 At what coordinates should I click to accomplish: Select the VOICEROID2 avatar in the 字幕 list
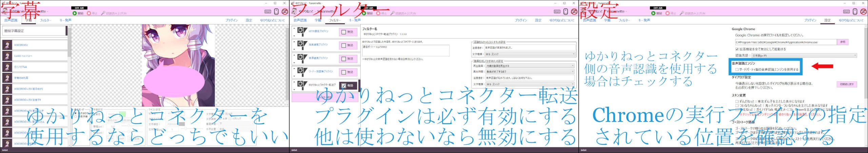[x=7, y=45]
